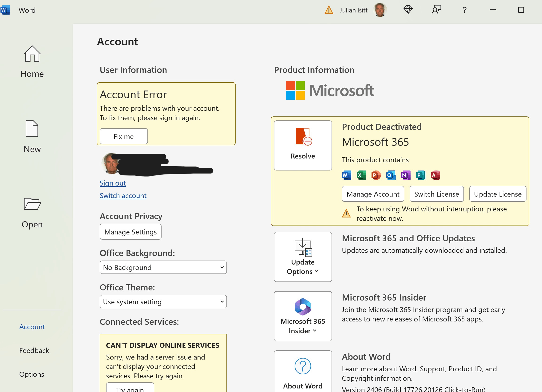
Task: Click the Switch License button
Action: click(437, 194)
